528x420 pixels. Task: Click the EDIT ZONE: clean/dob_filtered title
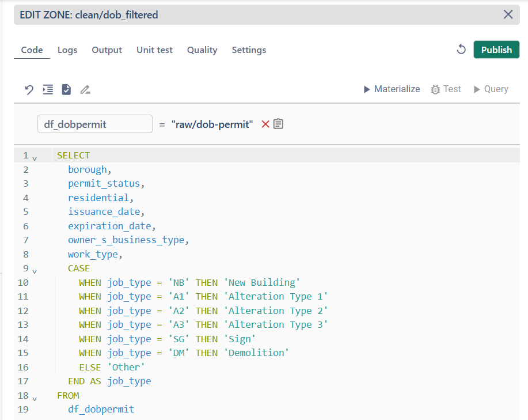pos(89,15)
